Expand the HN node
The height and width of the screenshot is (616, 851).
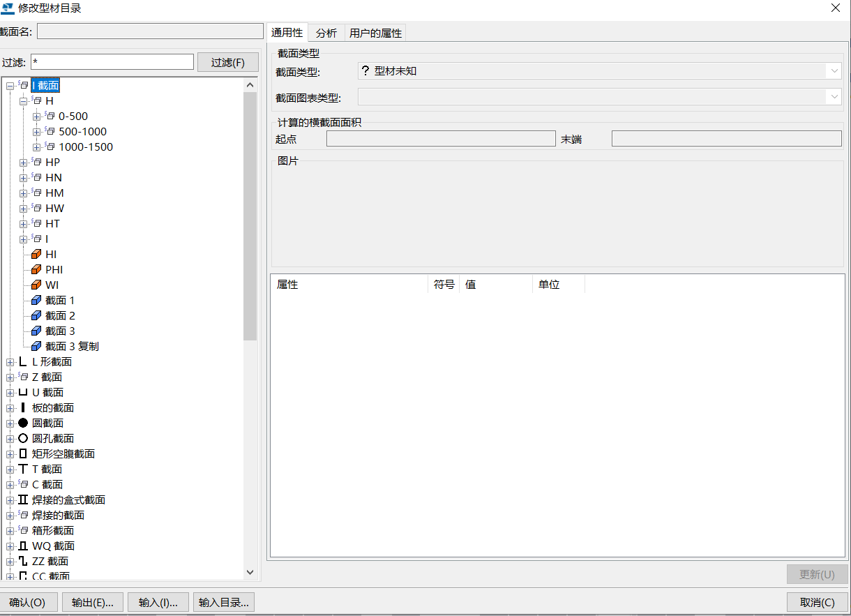pyautogui.click(x=23, y=178)
